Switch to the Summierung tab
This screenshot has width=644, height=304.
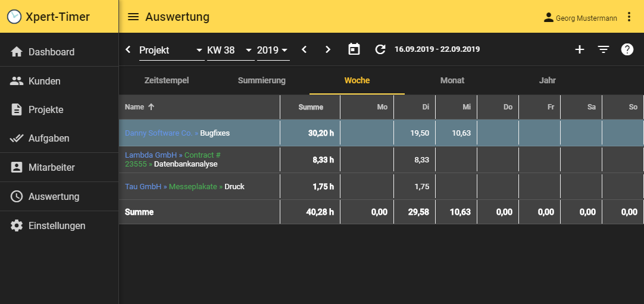point(262,80)
